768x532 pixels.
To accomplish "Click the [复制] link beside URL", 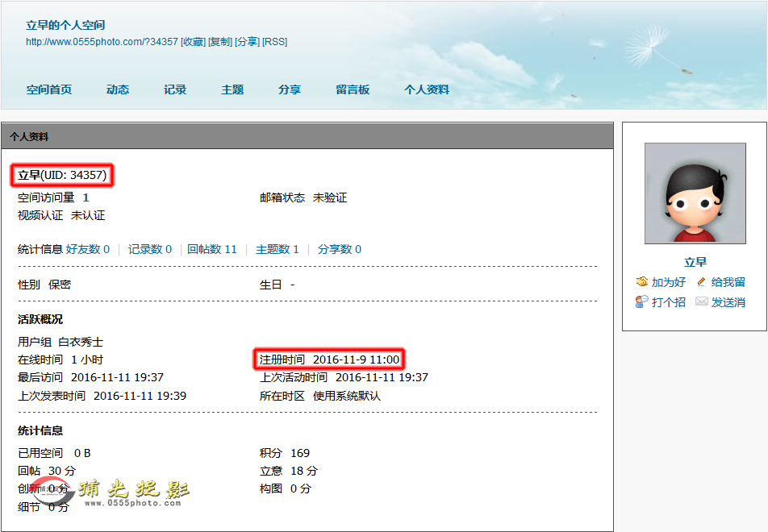I will (219, 42).
